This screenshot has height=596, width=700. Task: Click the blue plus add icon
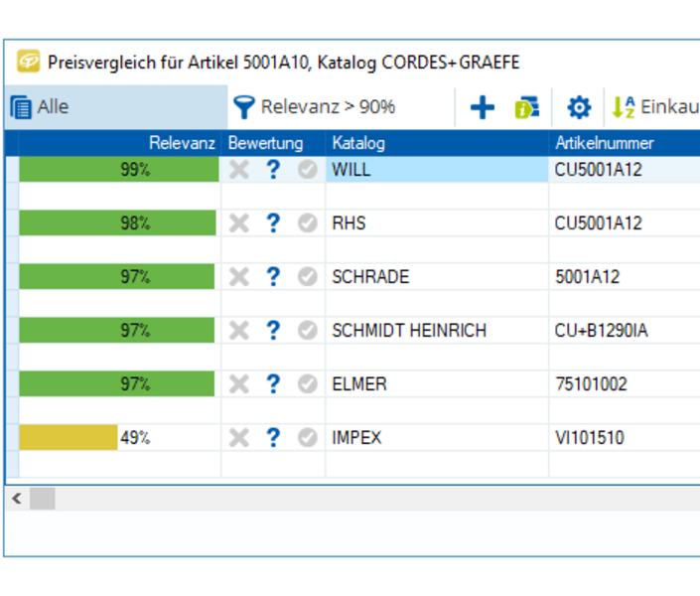pyautogui.click(x=482, y=107)
